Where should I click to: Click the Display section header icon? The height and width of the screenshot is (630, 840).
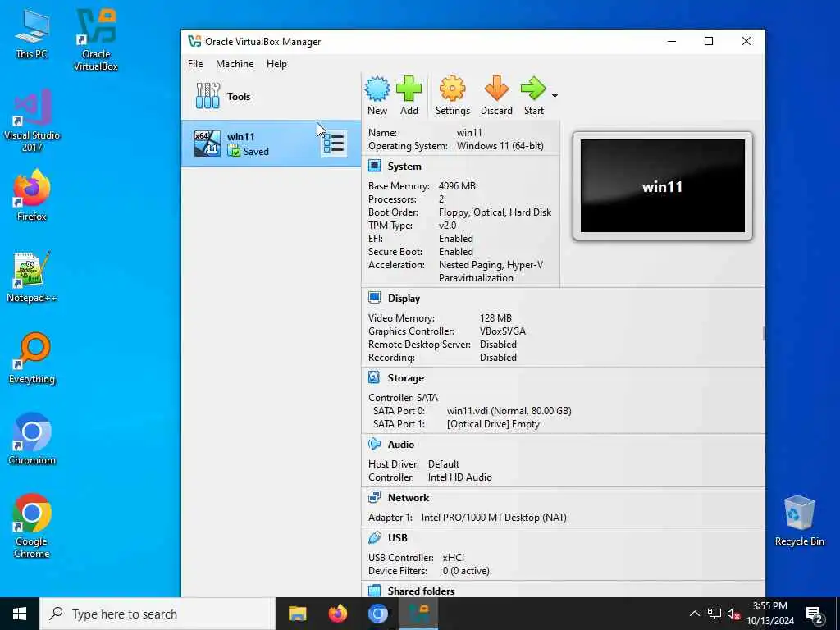point(374,298)
